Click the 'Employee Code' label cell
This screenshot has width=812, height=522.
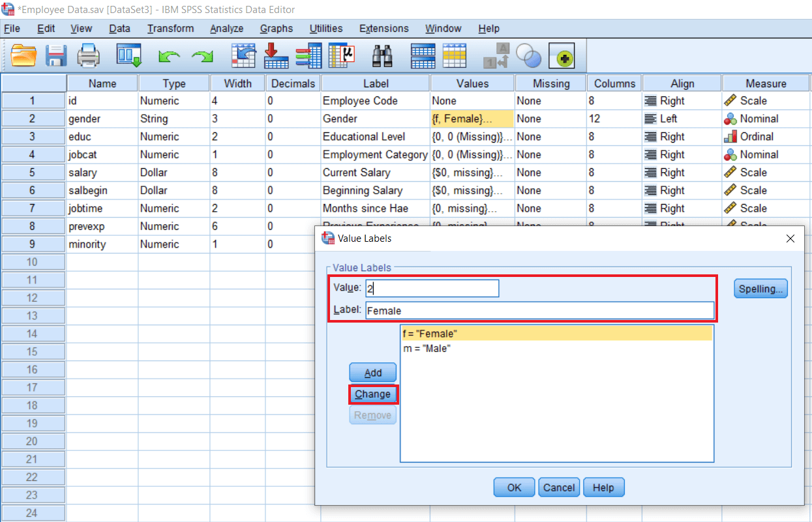pos(375,101)
